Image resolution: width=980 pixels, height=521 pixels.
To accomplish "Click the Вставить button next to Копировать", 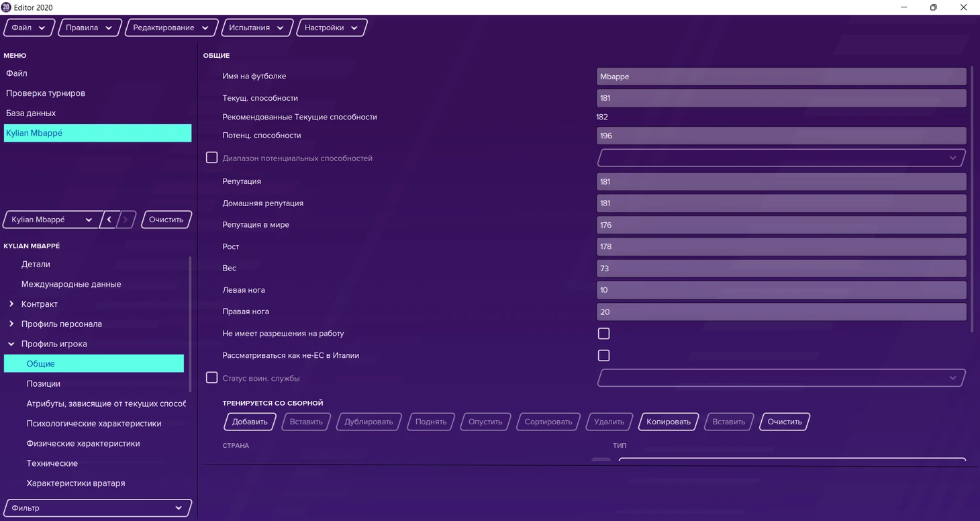I will point(729,422).
